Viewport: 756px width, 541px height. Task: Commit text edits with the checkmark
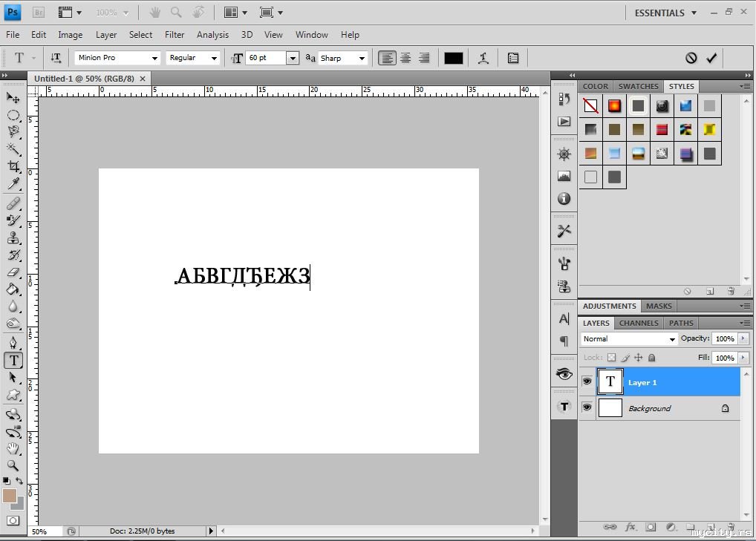point(711,58)
